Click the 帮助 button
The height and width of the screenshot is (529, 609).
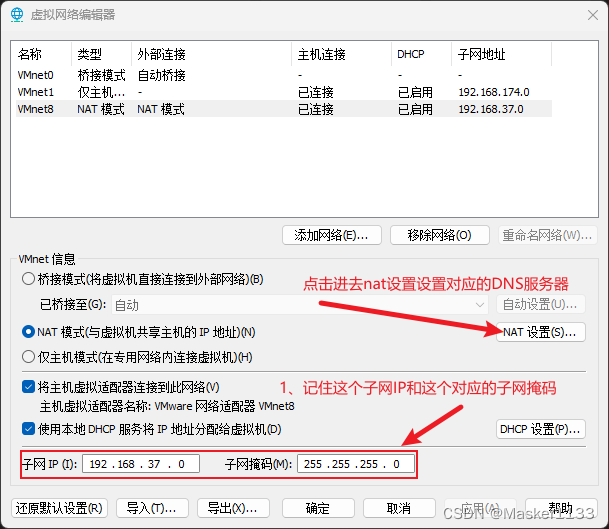(561, 508)
